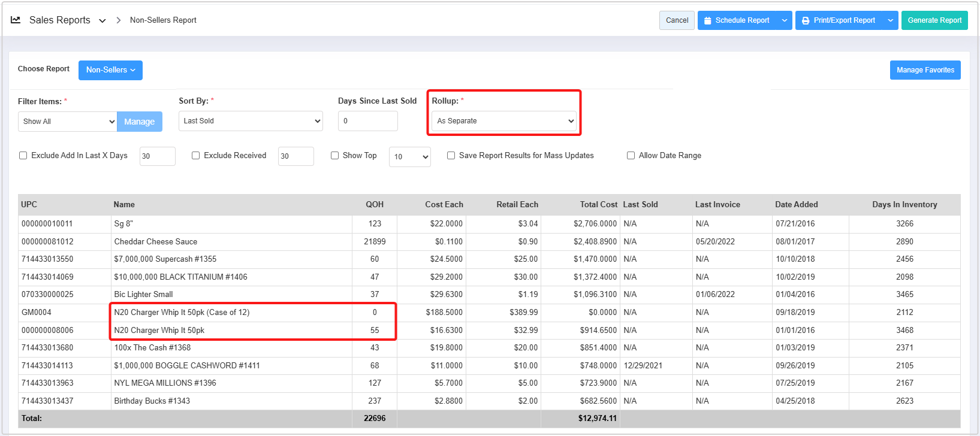Check the Allow Date Range option
Screen dimensions: 980x436
(x=631, y=156)
